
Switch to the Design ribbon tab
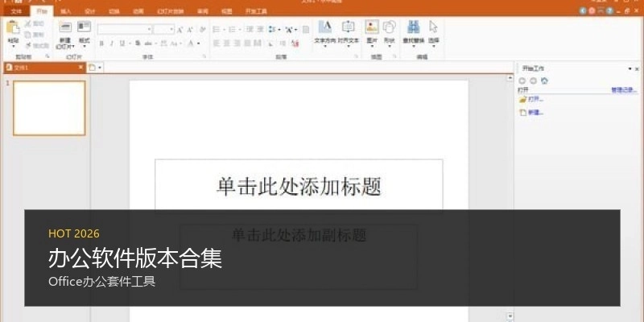pos(89,11)
